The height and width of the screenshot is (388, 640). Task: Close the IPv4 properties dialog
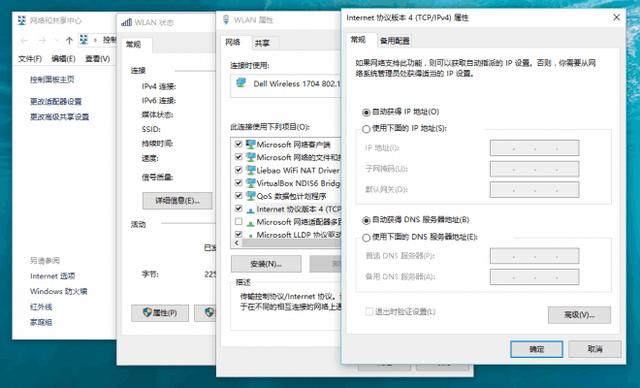point(616,18)
